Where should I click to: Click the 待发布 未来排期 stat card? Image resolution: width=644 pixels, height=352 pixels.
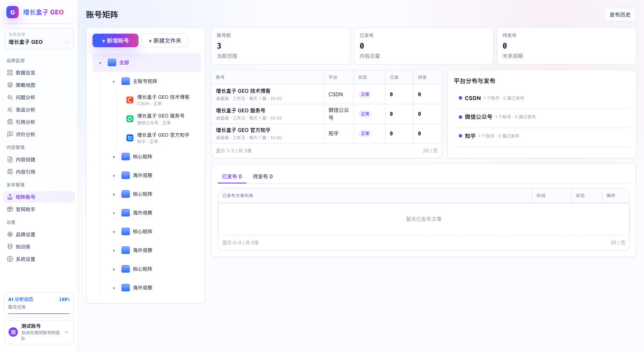(x=566, y=46)
